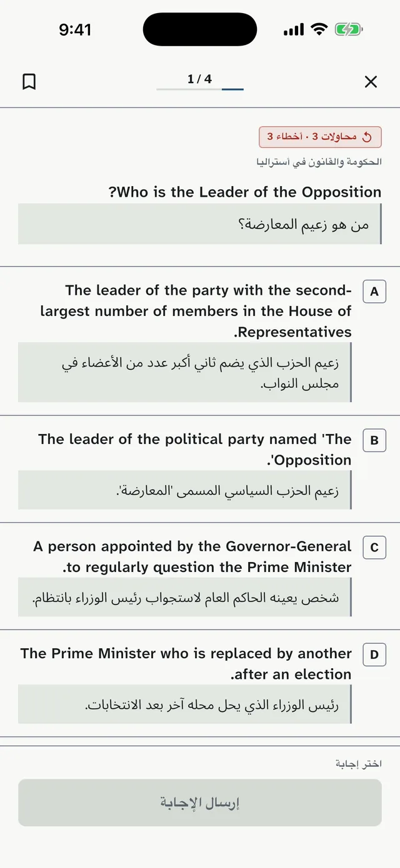Select answer option D letter box
Image resolution: width=400 pixels, height=868 pixels.
tap(374, 654)
